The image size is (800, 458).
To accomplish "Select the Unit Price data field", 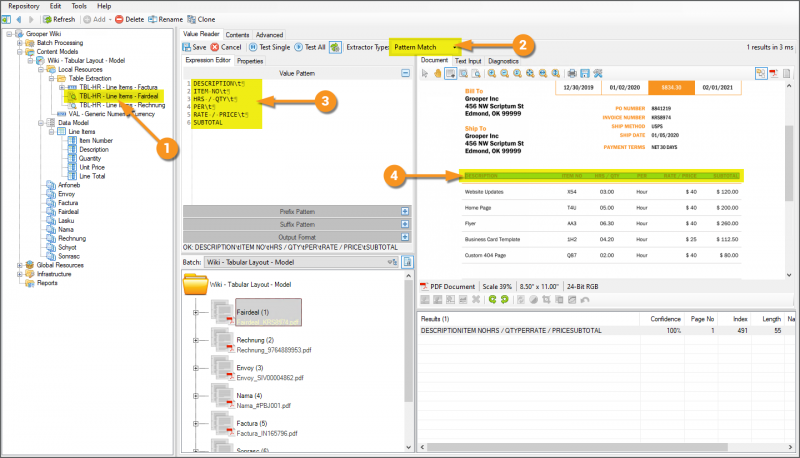I will coord(92,167).
